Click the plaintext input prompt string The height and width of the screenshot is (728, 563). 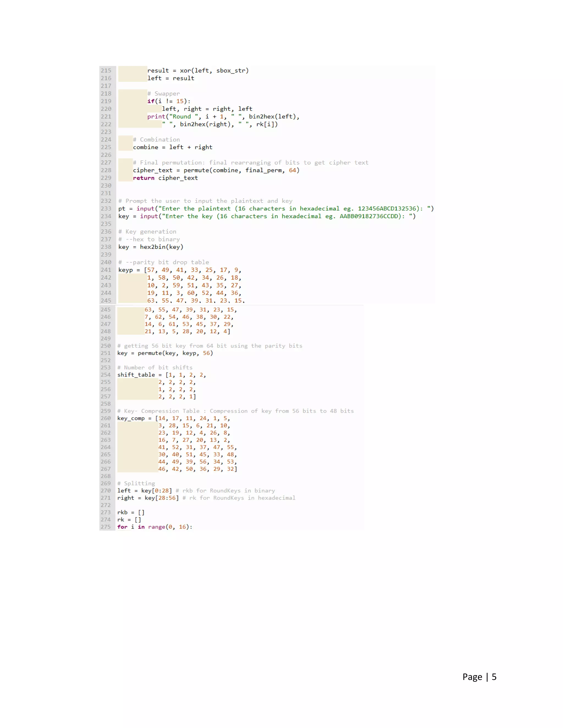295,208
